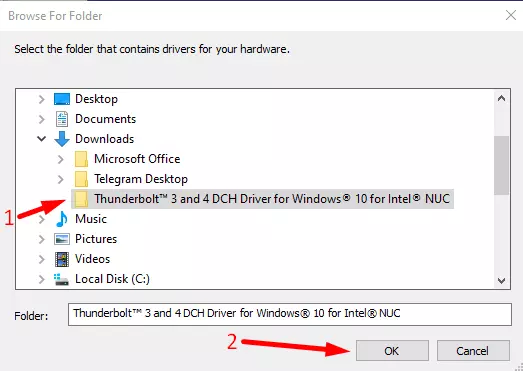Select the Documents entry in the tree
Viewport: 523px width, 371px height.
[105, 119]
